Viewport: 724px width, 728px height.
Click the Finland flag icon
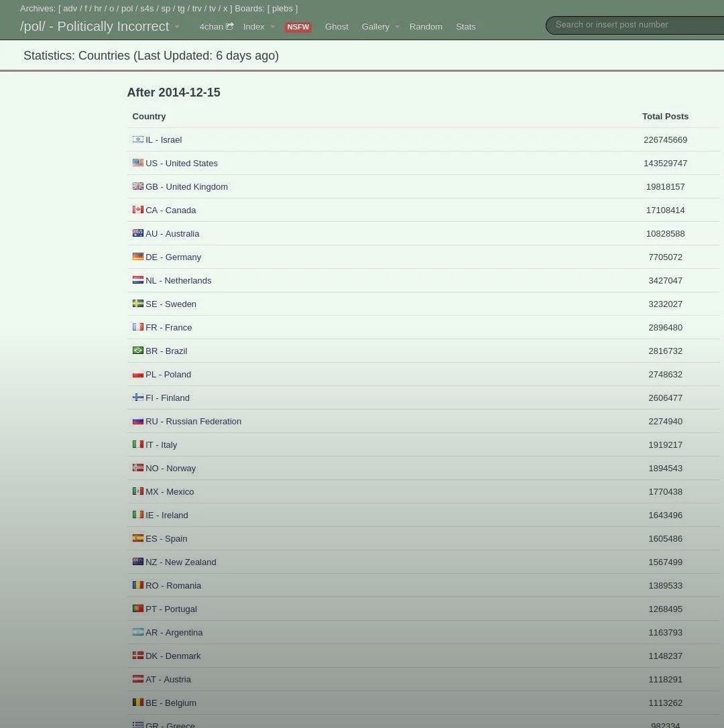(x=138, y=397)
